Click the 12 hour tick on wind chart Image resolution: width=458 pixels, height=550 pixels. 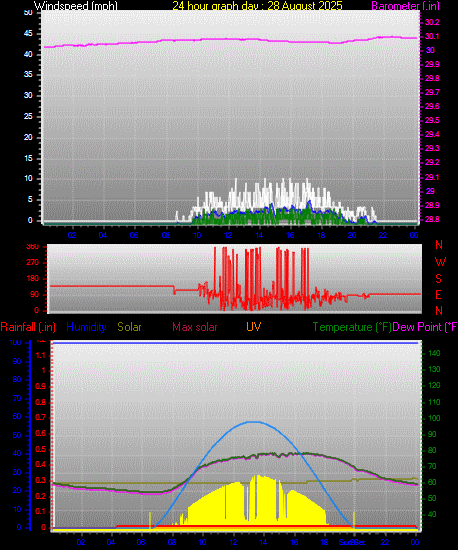click(228, 235)
